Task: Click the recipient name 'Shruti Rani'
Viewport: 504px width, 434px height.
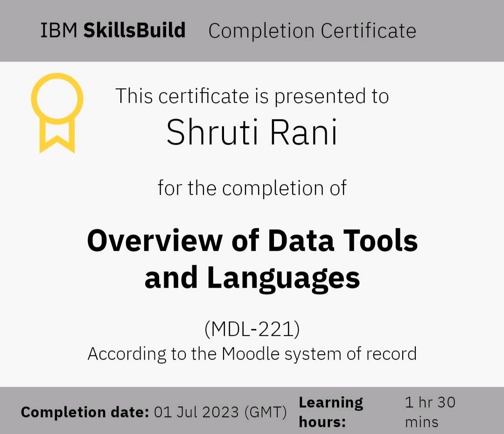Action: click(x=252, y=132)
